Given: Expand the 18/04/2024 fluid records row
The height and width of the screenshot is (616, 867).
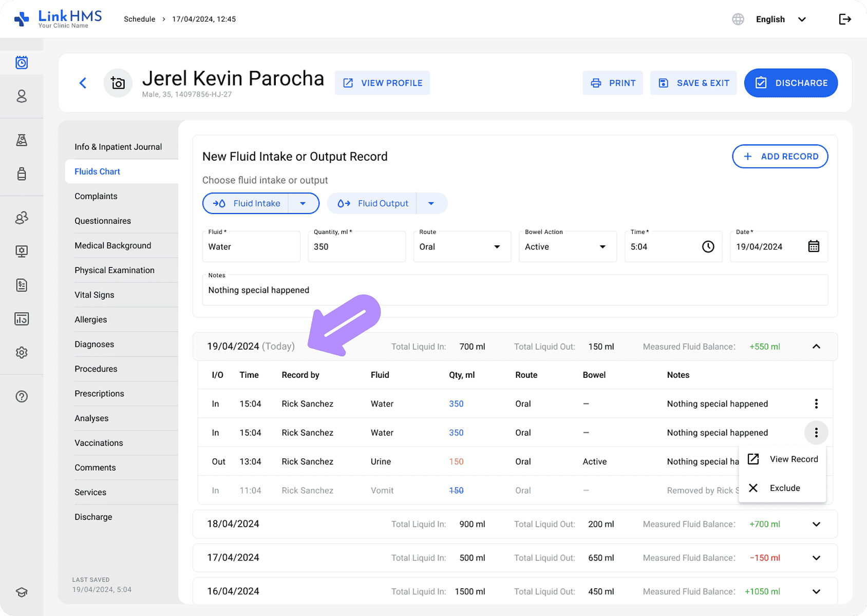Looking at the screenshot, I should pyautogui.click(x=816, y=524).
